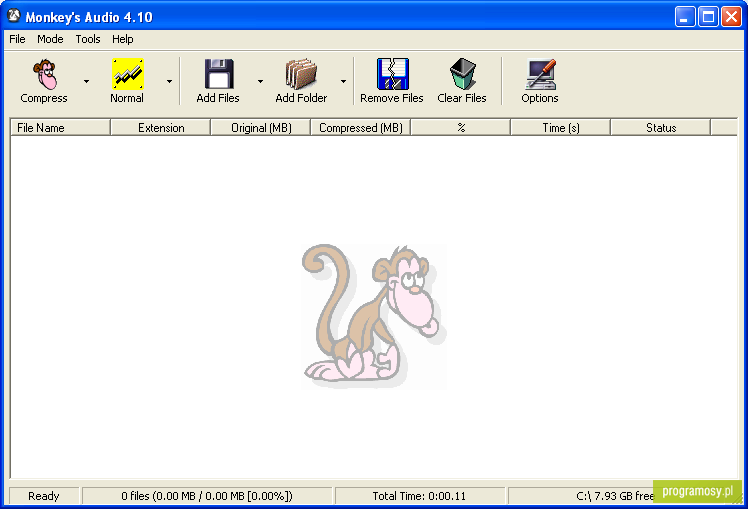The height and width of the screenshot is (509, 748).
Task: Click the yellow Normal compression level icon
Action: [128, 74]
